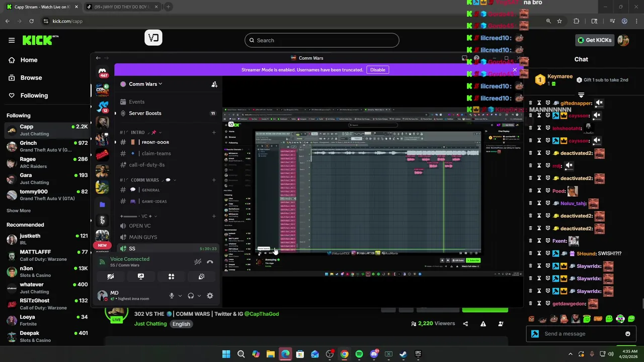Show More followed channels

19,211
